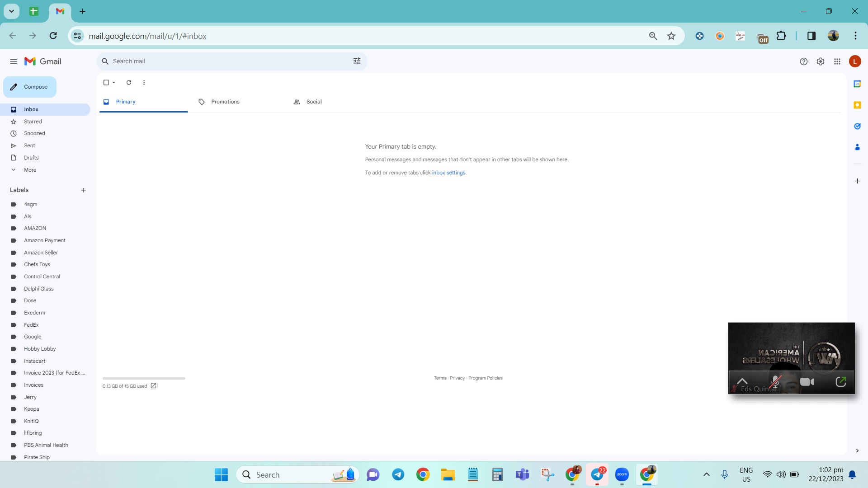The width and height of the screenshot is (868, 488).
Task: Open Gmail Settings gear
Action: 821,61
